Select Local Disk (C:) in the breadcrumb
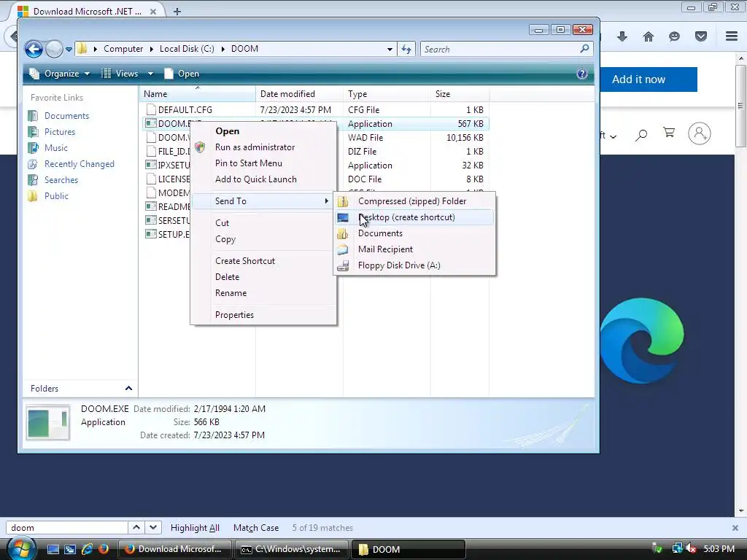The image size is (747, 560). [x=187, y=49]
